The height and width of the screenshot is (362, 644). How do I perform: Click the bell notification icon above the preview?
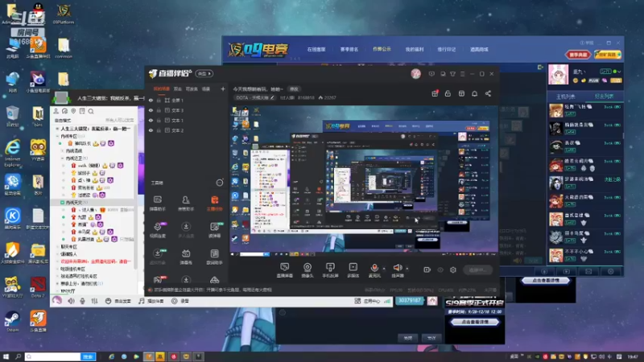click(x=474, y=93)
